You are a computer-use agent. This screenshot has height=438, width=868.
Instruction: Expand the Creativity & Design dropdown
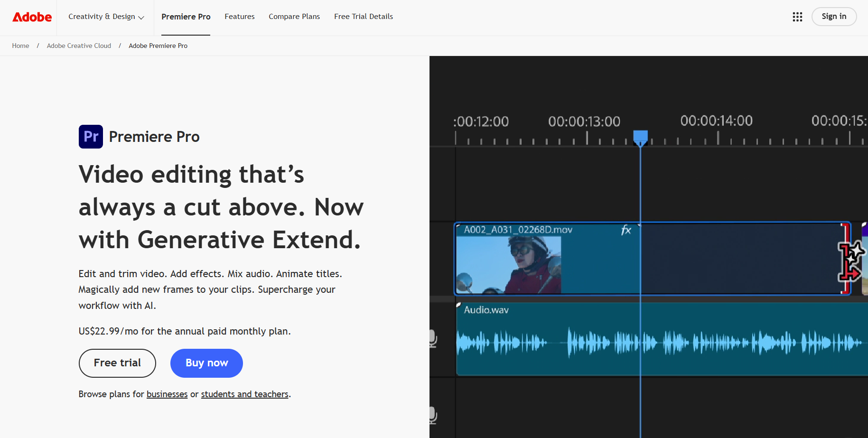106,17
